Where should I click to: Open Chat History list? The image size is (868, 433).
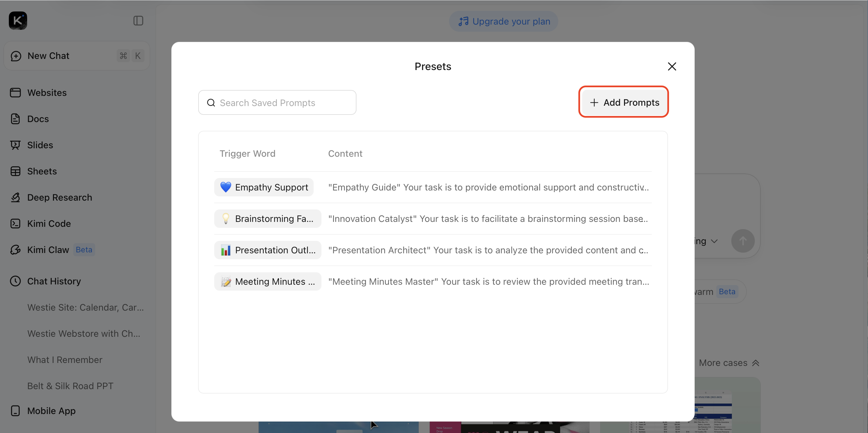(54, 281)
